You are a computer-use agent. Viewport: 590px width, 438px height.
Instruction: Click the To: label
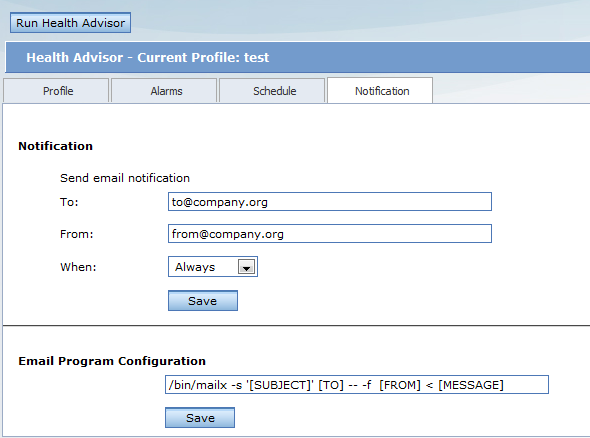pos(69,202)
